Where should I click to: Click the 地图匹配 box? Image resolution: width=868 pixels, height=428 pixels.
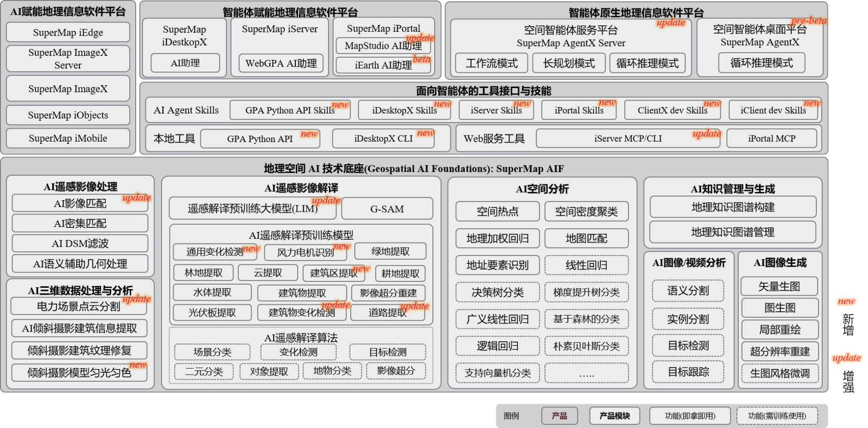(587, 238)
